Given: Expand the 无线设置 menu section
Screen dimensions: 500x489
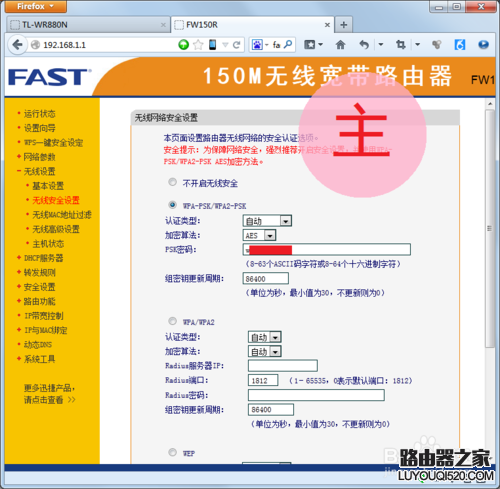Looking at the screenshot, I should coord(40,171).
